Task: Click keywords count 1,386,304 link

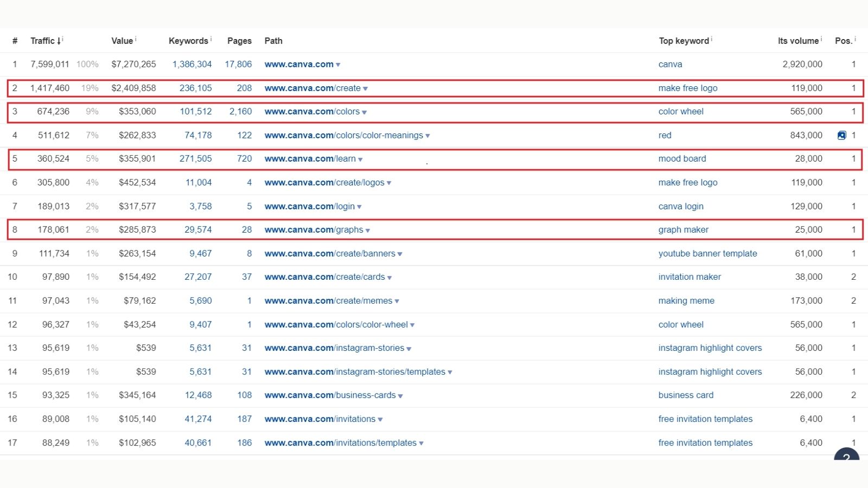Action: coord(192,64)
